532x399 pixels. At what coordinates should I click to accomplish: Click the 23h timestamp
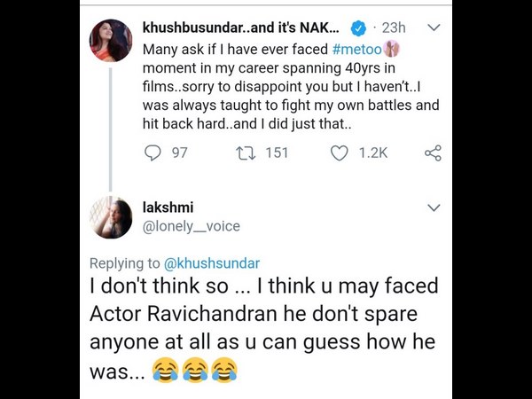[394, 28]
